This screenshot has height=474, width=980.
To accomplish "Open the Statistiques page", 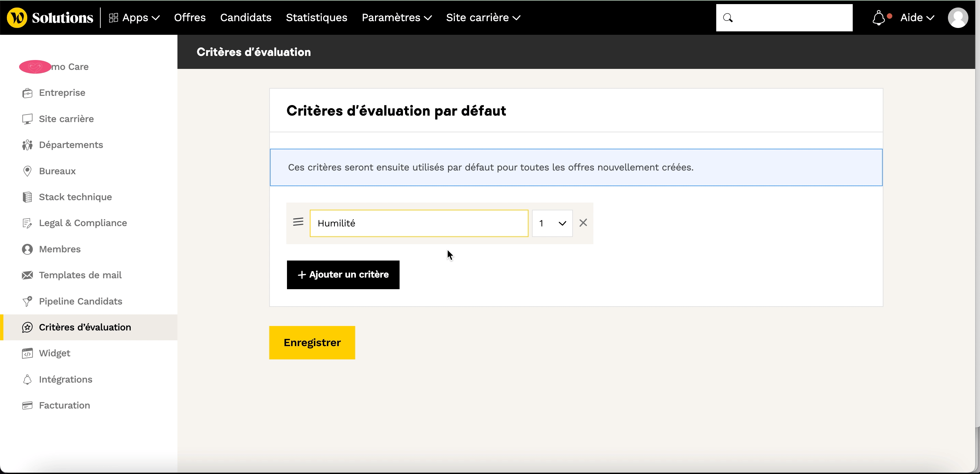I will click(316, 18).
